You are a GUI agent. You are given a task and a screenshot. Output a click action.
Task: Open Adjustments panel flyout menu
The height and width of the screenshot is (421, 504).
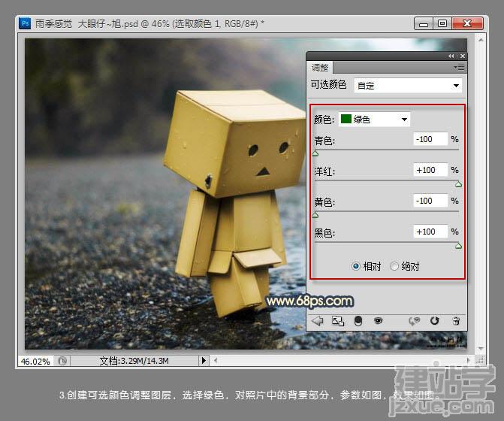point(459,68)
